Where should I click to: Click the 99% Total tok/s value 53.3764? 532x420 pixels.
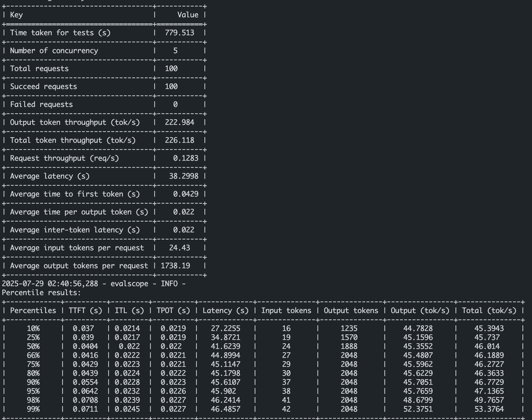489,409
